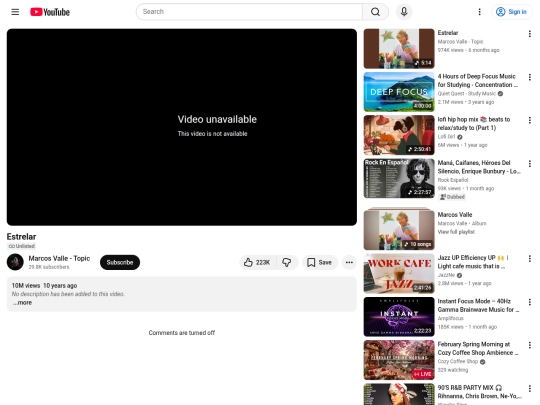Click the Video unavailable player area
Viewport: 540px width, 405px height.
pos(182,127)
